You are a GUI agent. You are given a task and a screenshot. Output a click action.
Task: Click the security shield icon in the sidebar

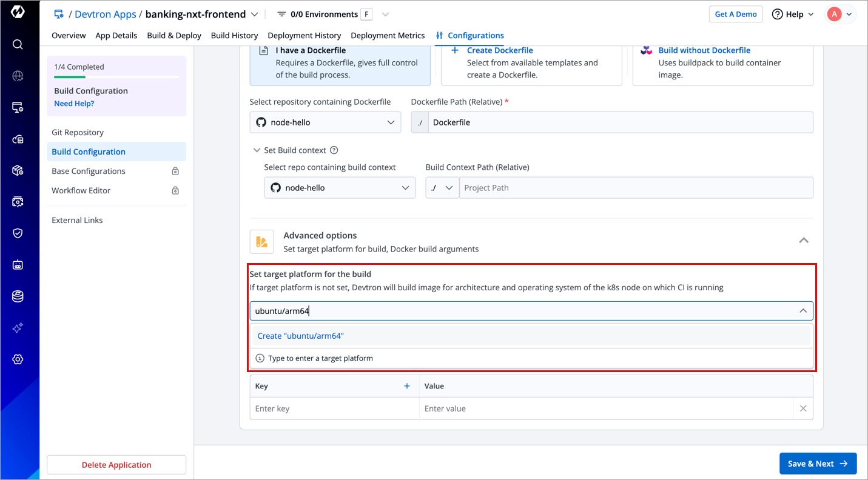(18, 233)
